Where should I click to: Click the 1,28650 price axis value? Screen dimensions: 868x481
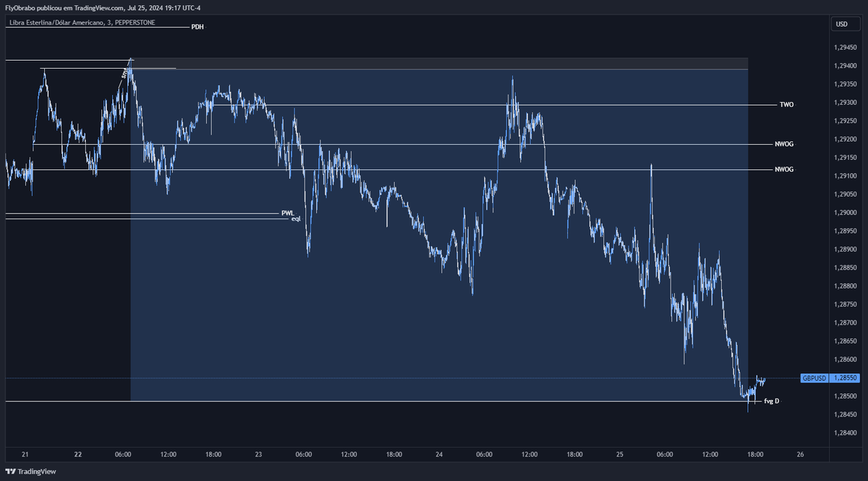(844, 341)
